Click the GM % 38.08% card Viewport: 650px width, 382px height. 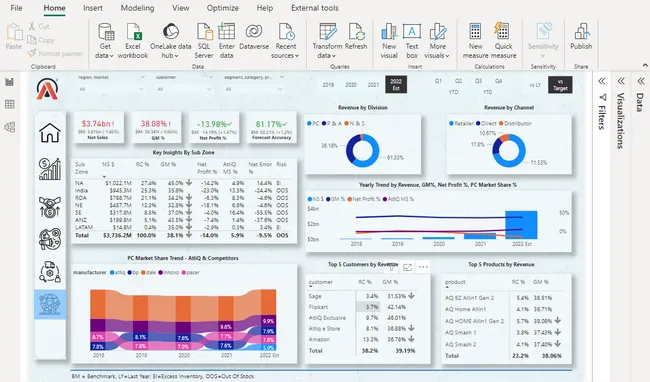[x=157, y=128]
